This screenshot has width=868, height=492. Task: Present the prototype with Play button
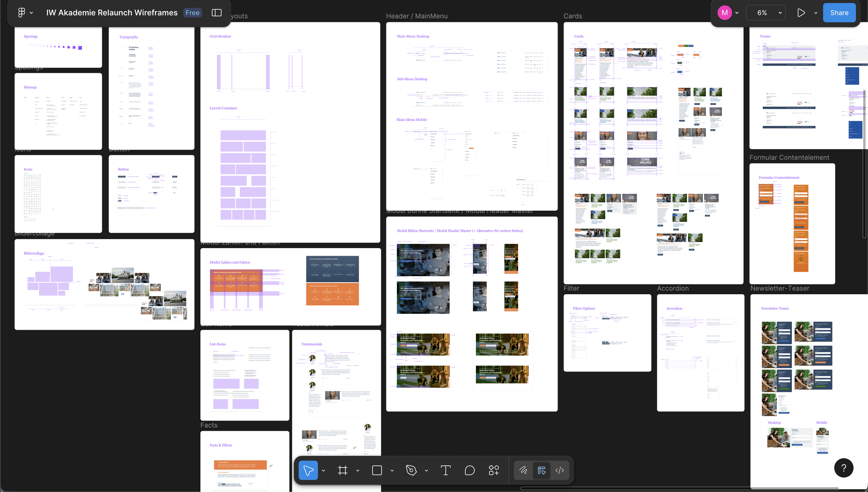tap(801, 12)
